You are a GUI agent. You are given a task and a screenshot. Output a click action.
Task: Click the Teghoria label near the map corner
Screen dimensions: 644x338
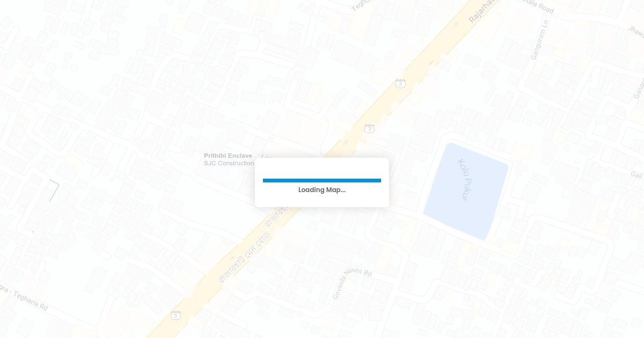pyautogui.click(x=361, y=5)
